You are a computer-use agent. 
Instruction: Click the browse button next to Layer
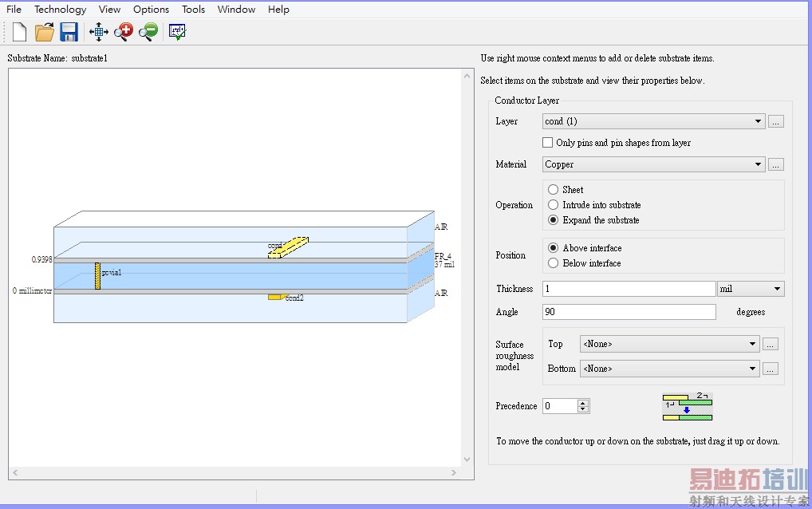[776, 121]
